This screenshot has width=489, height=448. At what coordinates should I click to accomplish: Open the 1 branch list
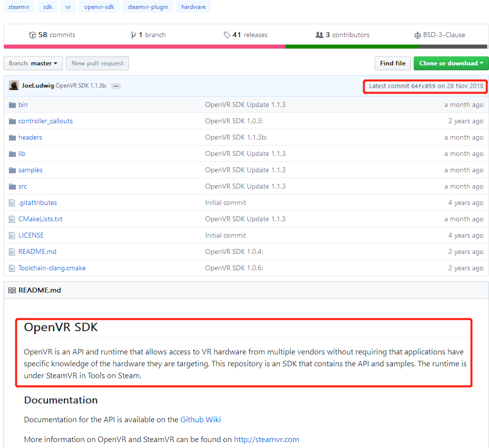click(x=149, y=35)
